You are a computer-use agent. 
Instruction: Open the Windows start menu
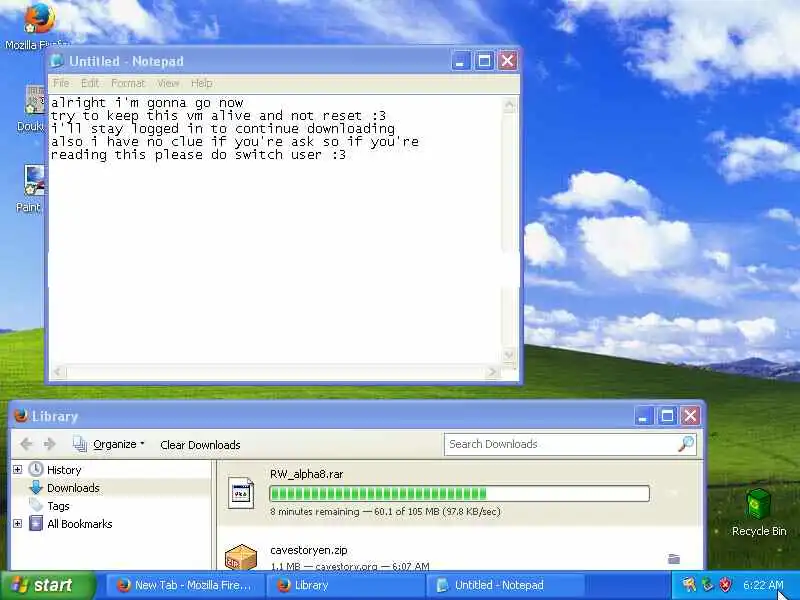pyautogui.click(x=48, y=585)
